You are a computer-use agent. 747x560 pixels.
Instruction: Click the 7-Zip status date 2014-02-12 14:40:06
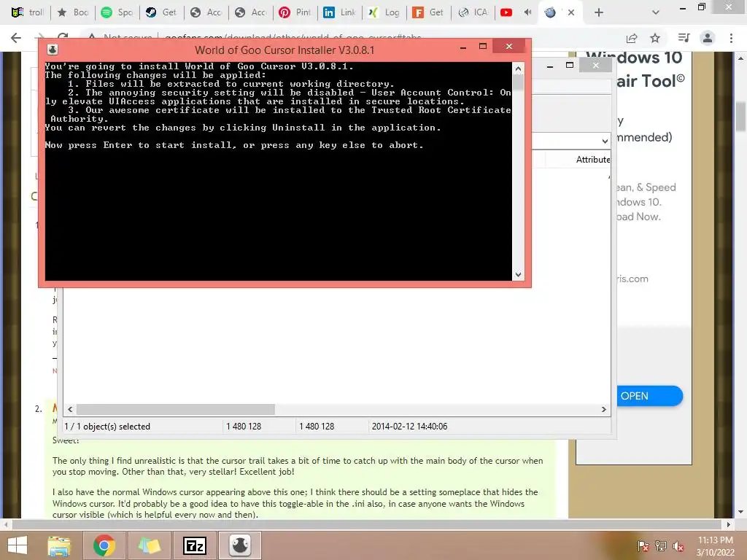pyautogui.click(x=409, y=426)
